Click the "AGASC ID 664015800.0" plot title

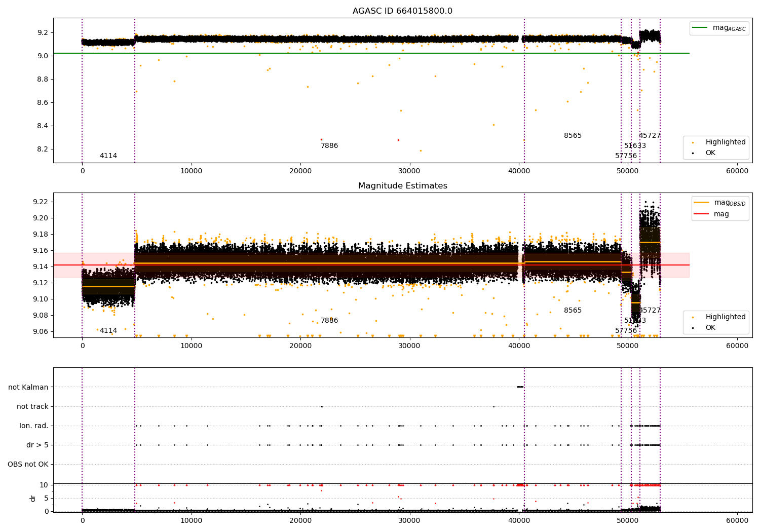click(x=402, y=11)
